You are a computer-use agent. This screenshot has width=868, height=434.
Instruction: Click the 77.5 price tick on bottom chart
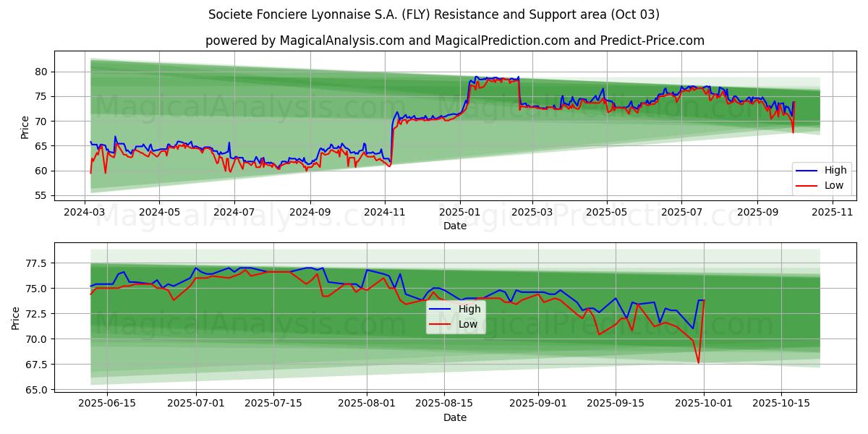click(35, 263)
